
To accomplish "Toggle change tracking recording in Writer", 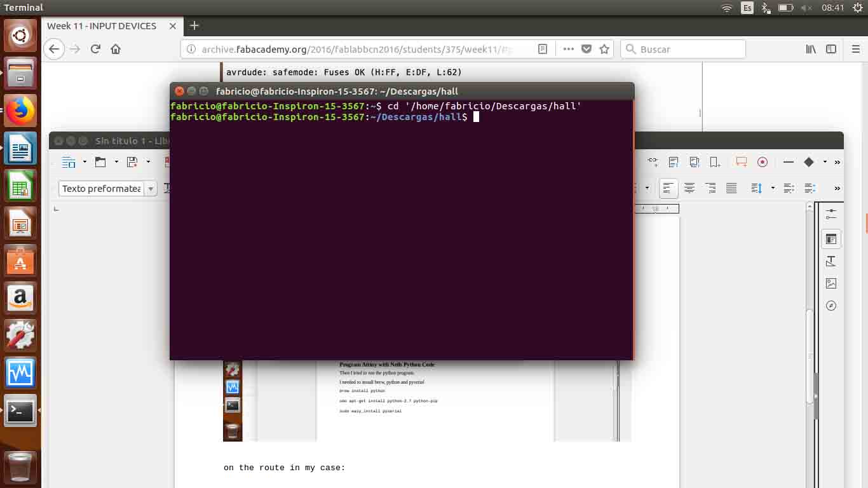I will (x=763, y=162).
